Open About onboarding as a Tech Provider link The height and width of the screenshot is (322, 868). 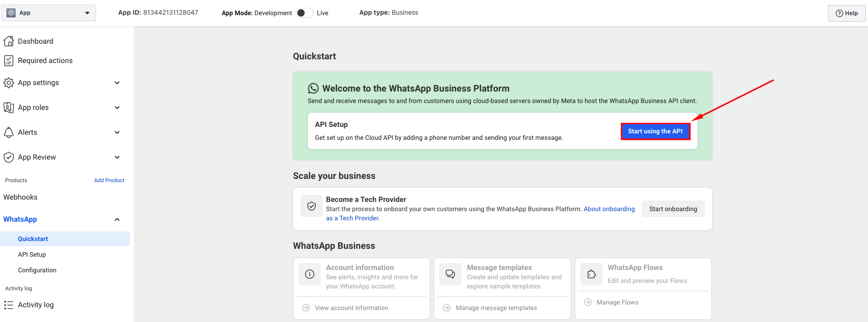tap(609, 209)
